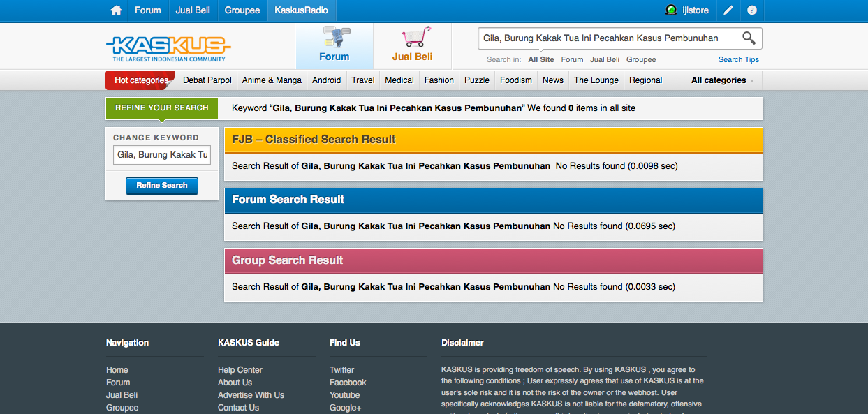Select Jual Beli search scope under search box
Viewport: 868px width, 414px height.
pos(605,60)
